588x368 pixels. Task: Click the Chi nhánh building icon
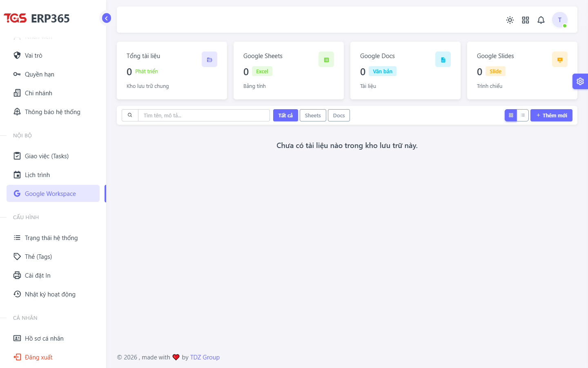point(17,93)
